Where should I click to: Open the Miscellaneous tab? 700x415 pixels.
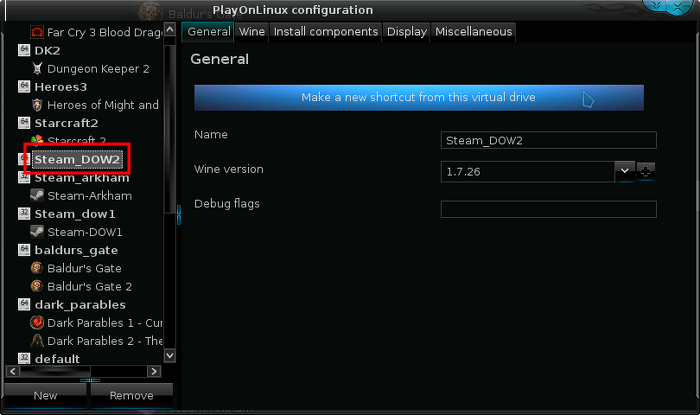point(474,32)
